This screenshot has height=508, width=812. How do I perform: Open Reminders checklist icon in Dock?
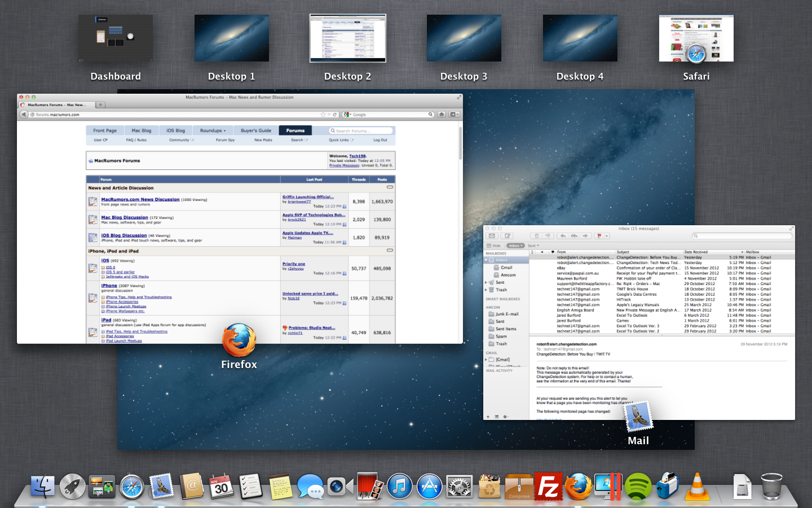pyautogui.click(x=250, y=486)
